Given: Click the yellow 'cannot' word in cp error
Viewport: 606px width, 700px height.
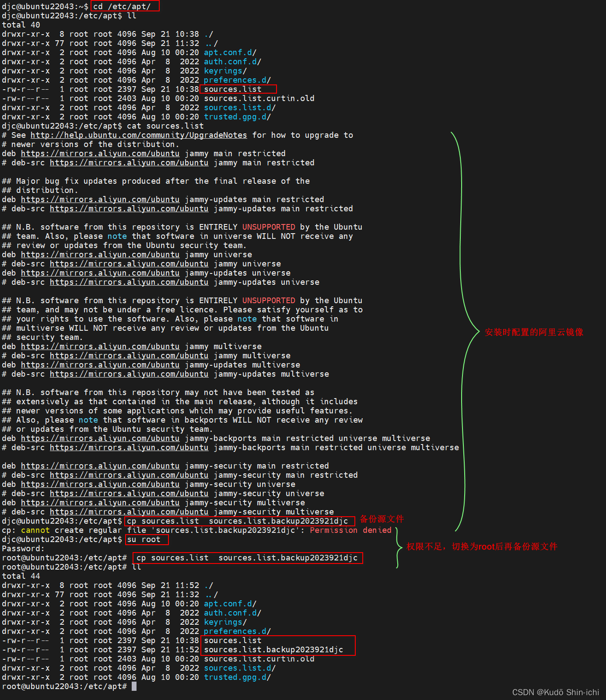Looking at the screenshot, I should pos(35,530).
